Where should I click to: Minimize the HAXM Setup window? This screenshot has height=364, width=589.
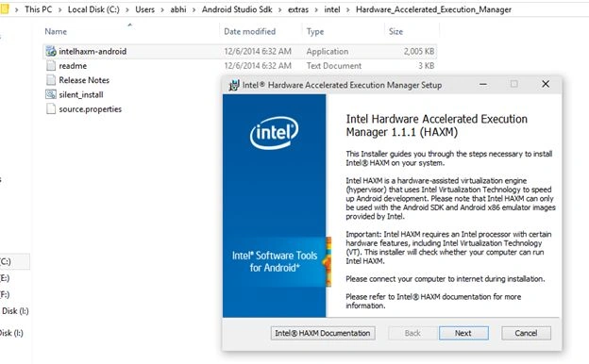click(x=483, y=84)
